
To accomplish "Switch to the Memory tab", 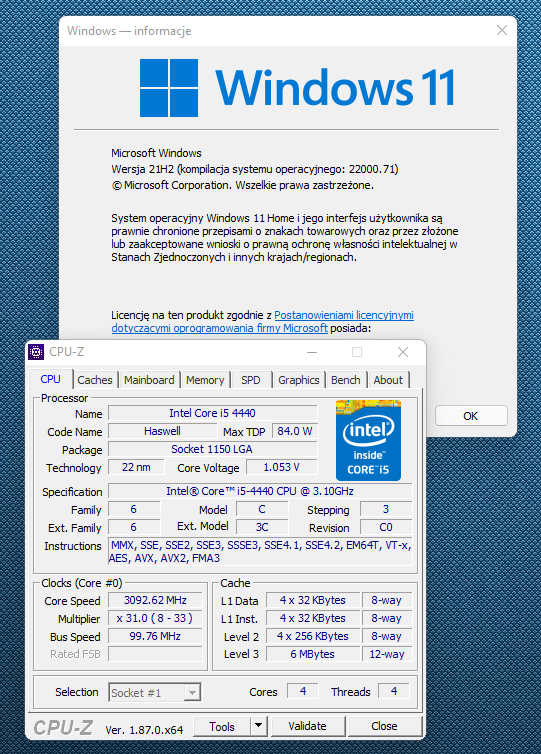I will 205,380.
